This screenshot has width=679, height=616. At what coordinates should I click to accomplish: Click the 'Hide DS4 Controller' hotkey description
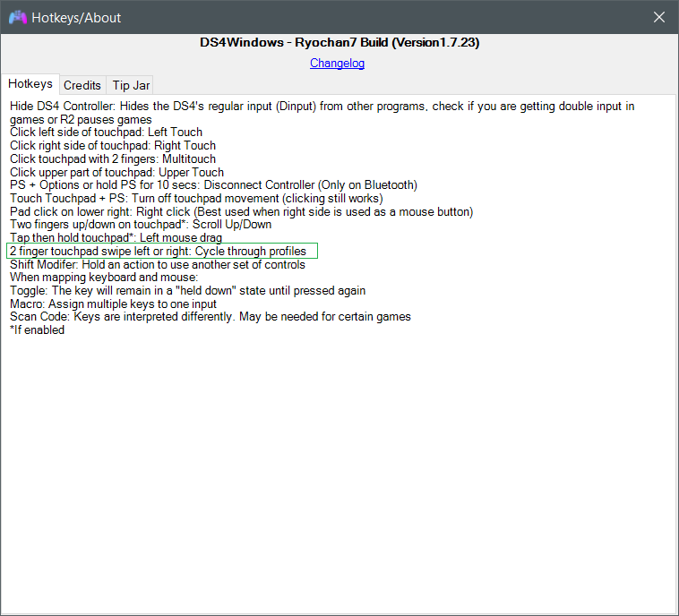point(322,113)
